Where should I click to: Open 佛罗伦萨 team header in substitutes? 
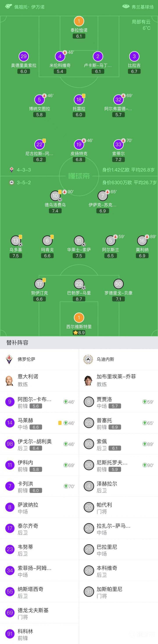coord(39,359)
